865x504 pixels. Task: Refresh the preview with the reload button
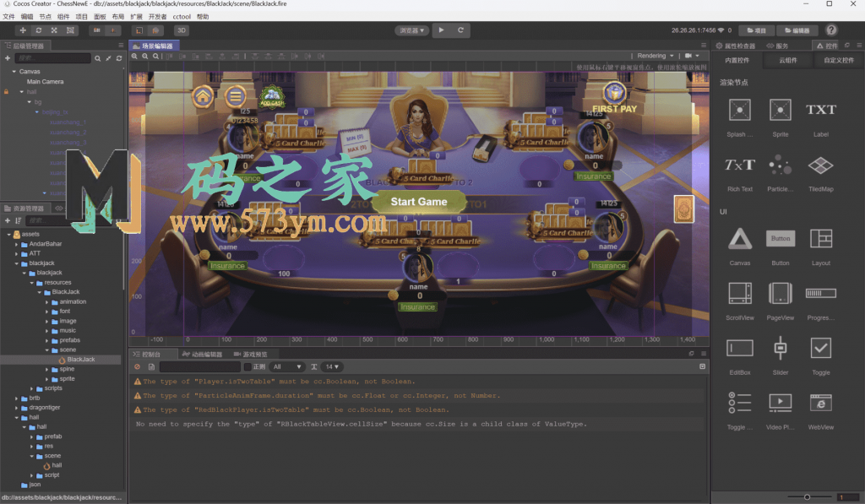tap(460, 30)
